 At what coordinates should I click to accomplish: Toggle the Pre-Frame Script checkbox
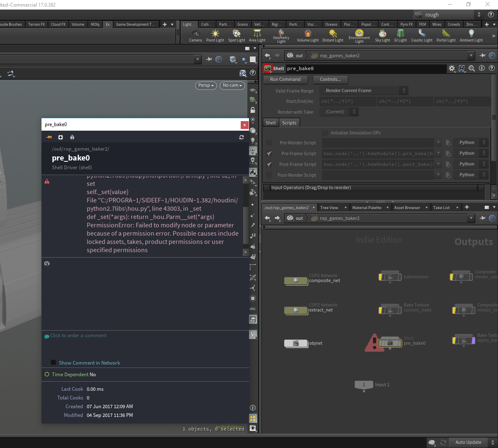pos(269,153)
